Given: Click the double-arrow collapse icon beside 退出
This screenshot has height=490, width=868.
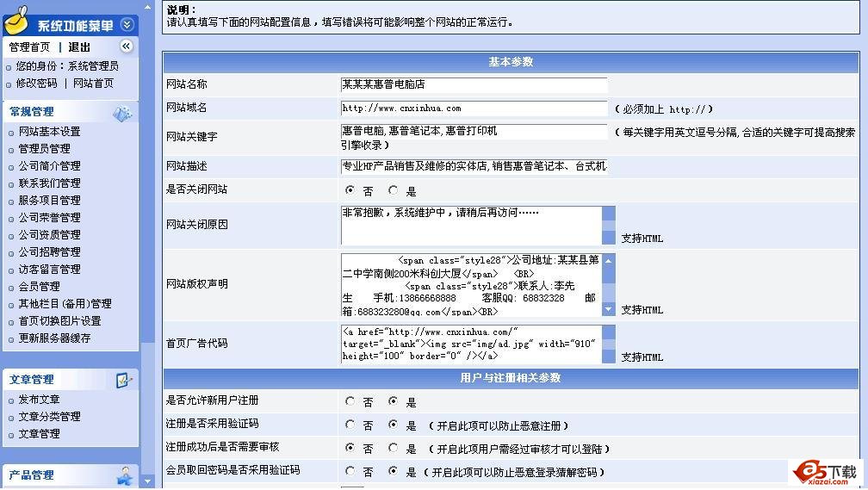Looking at the screenshot, I should (127, 46).
